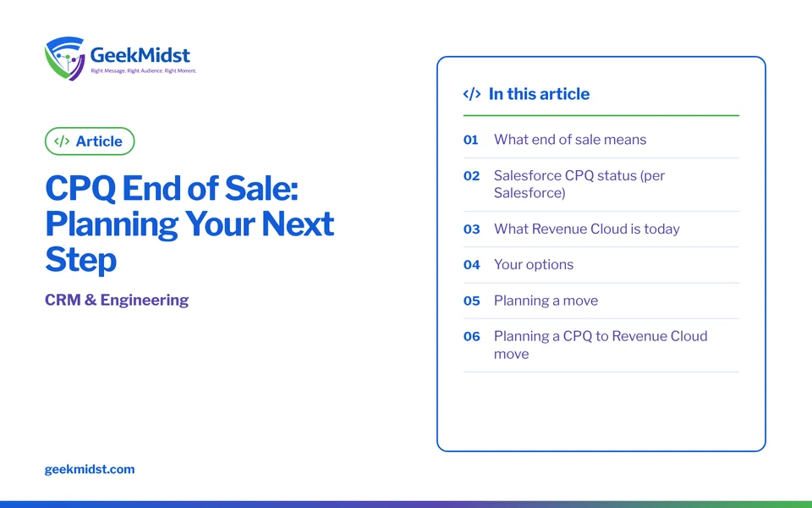Open the Planning a move section
The width and height of the screenshot is (812, 508).
point(546,301)
